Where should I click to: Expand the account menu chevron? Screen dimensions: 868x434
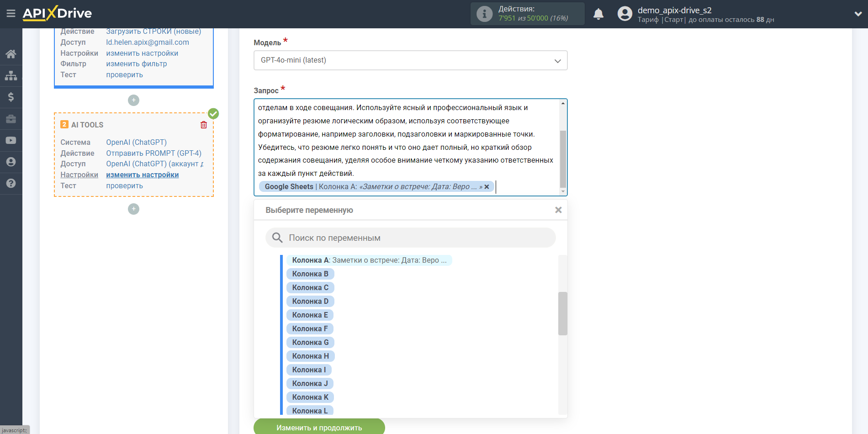(x=858, y=14)
